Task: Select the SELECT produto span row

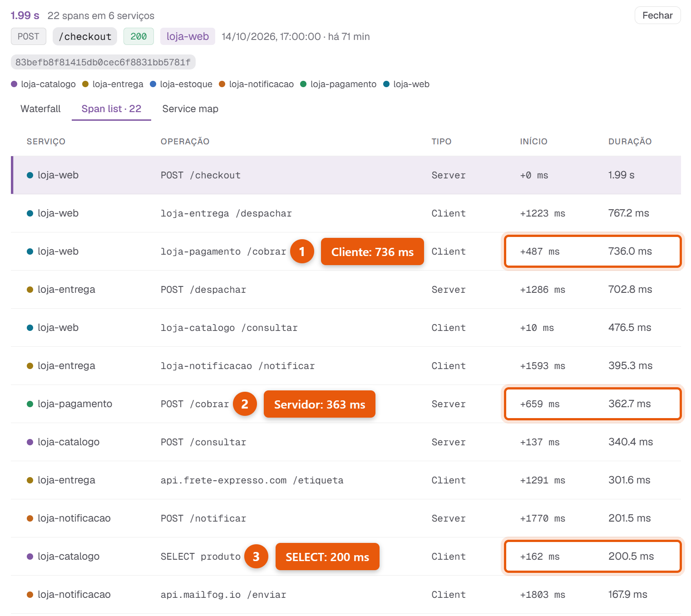Action: pyautogui.click(x=346, y=557)
